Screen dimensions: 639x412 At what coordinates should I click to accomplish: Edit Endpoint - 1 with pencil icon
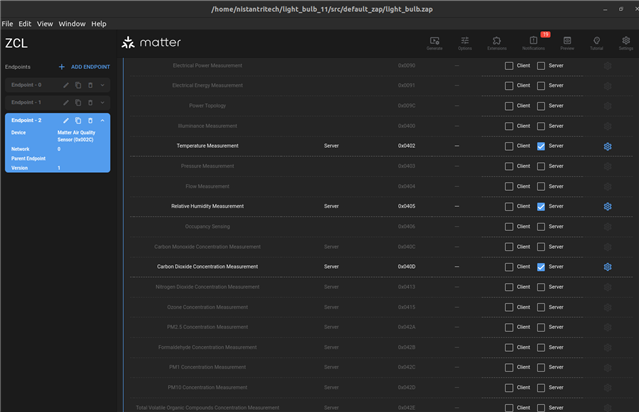pyautogui.click(x=66, y=103)
